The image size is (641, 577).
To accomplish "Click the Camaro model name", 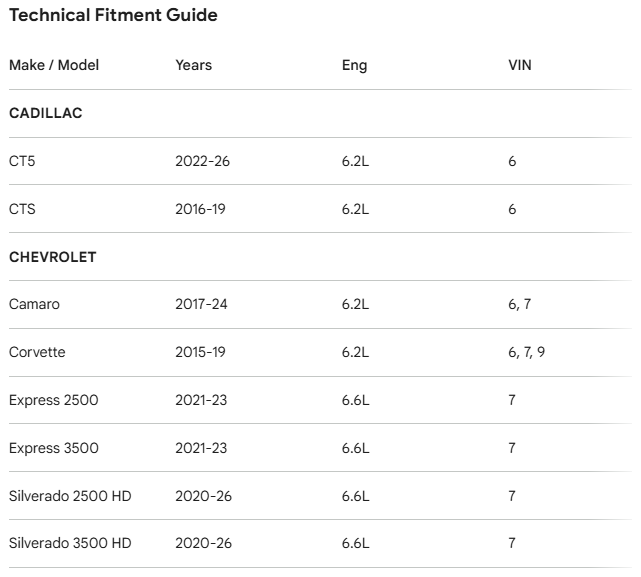I will click(x=34, y=304).
